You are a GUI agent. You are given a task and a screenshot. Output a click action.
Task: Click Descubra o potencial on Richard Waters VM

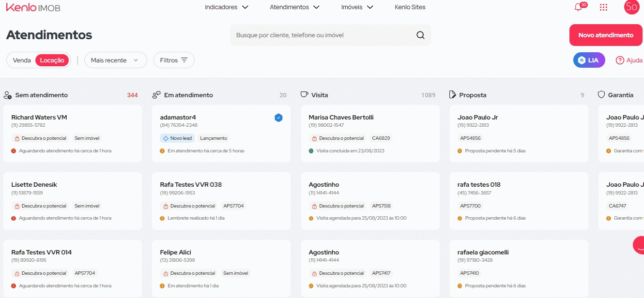pos(41,138)
